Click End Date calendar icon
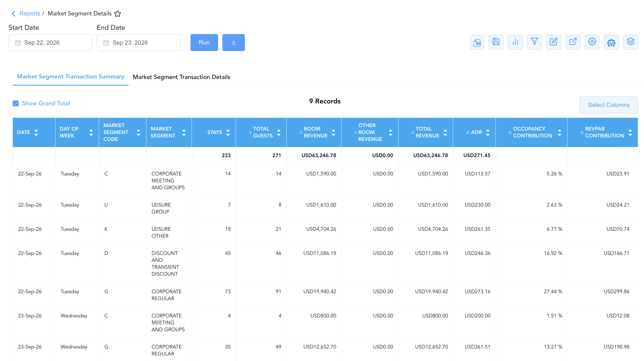Image resolution: width=644 pixels, height=361 pixels. [106, 43]
